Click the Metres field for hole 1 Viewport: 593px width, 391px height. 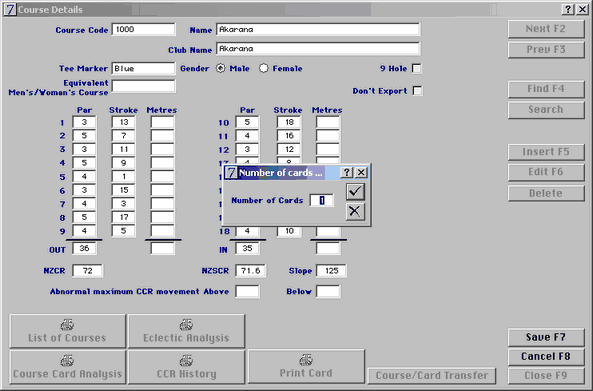click(162, 122)
